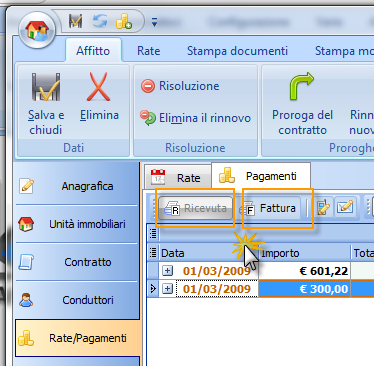Image resolution: width=374 pixels, height=366 pixels.
Task: Select the Rate calendar sub-tab
Action: [x=178, y=177]
